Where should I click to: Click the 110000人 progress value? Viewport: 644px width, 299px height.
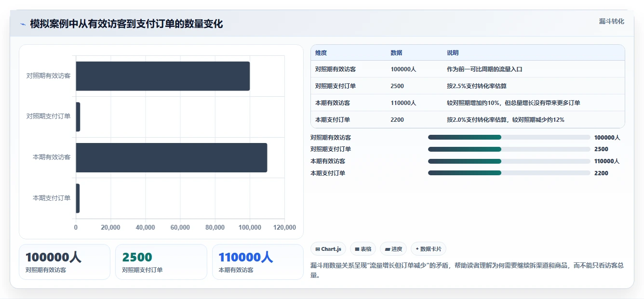(x=607, y=161)
